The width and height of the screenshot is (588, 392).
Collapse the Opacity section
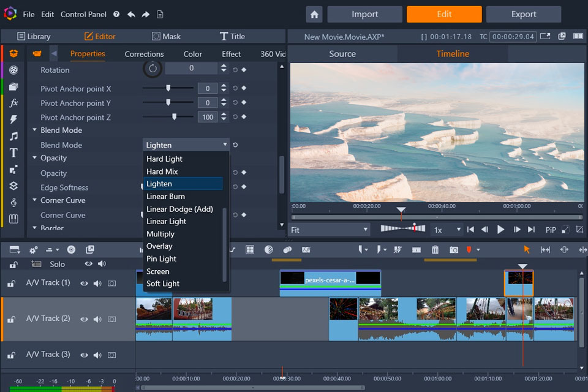click(x=34, y=157)
